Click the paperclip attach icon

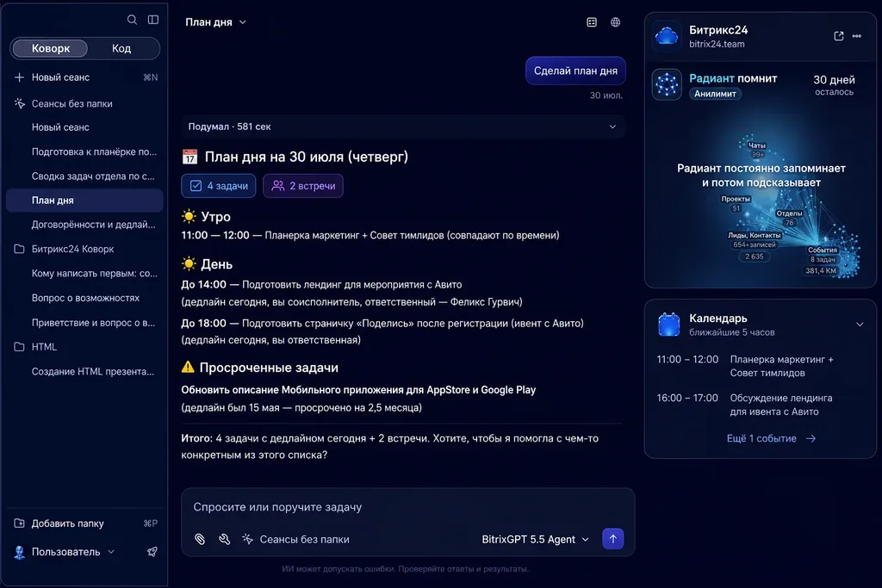pos(200,539)
